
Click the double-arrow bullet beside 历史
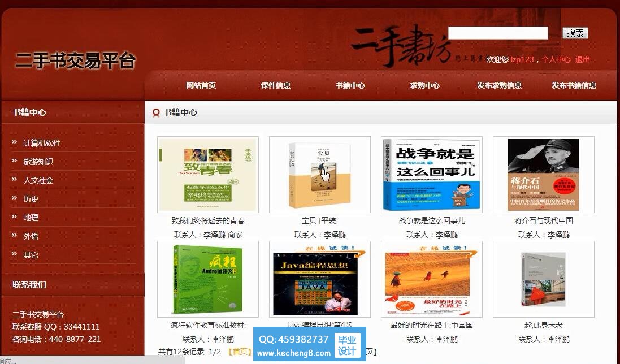pyautogui.click(x=14, y=198)
